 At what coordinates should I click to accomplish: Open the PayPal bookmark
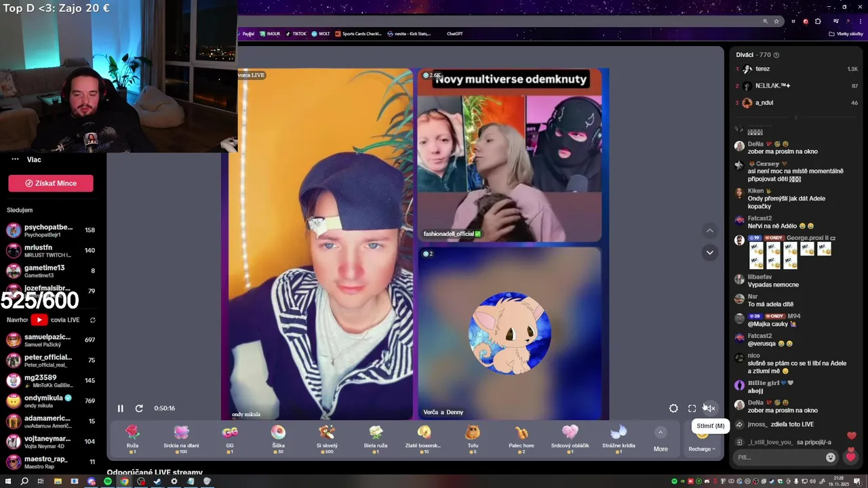click(246, 33)
